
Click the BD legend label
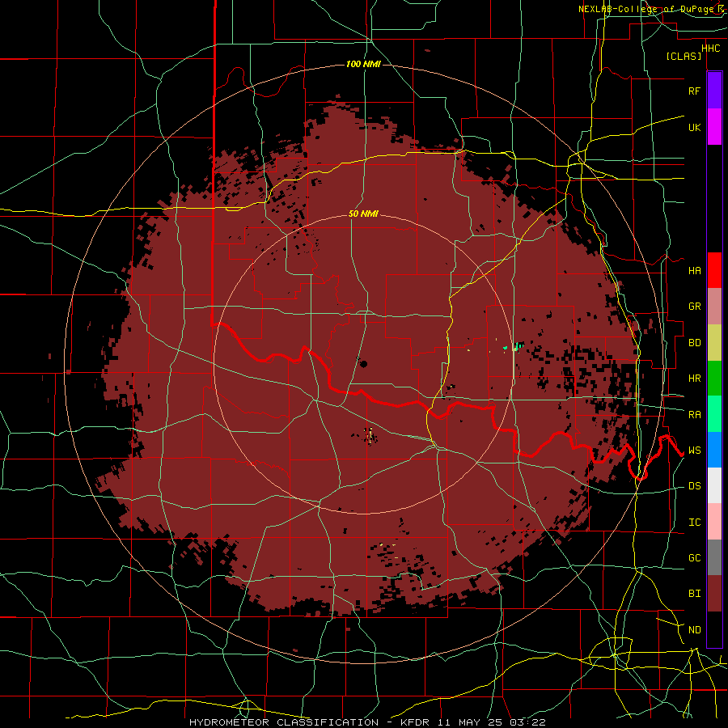coord(694,343)
